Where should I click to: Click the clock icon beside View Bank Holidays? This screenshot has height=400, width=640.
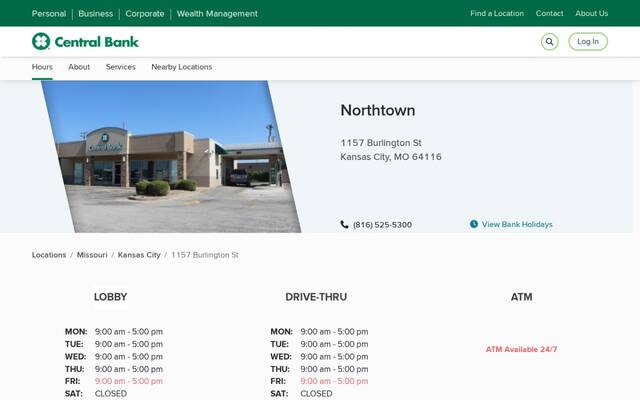[473, 224]
